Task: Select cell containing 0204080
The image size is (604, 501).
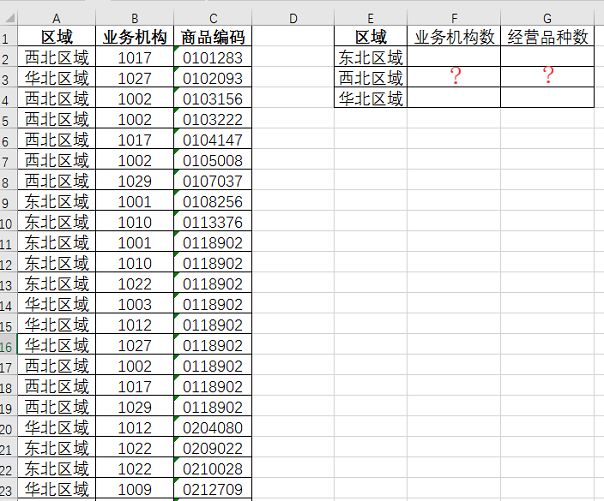Action: coord(213,428)
